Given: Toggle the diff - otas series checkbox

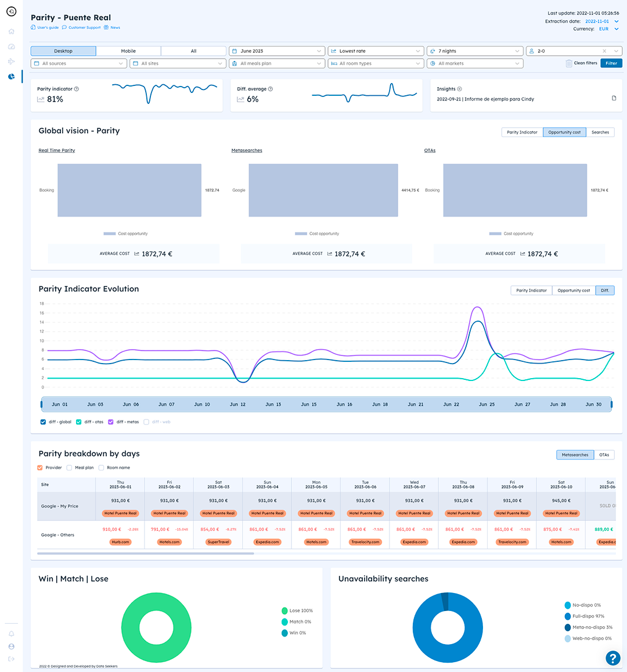Looking at the screenshot, I should pyautogui.click(x=78, y=422).
